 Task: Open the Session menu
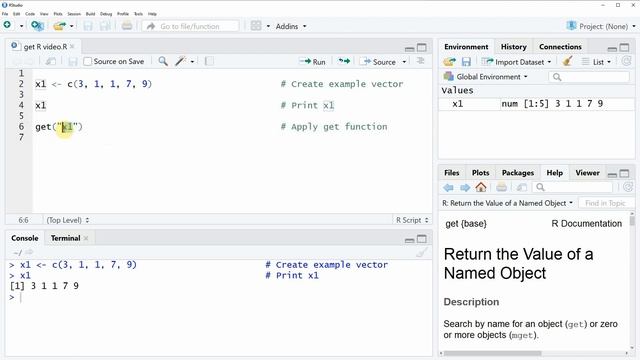tap(74, 14)
